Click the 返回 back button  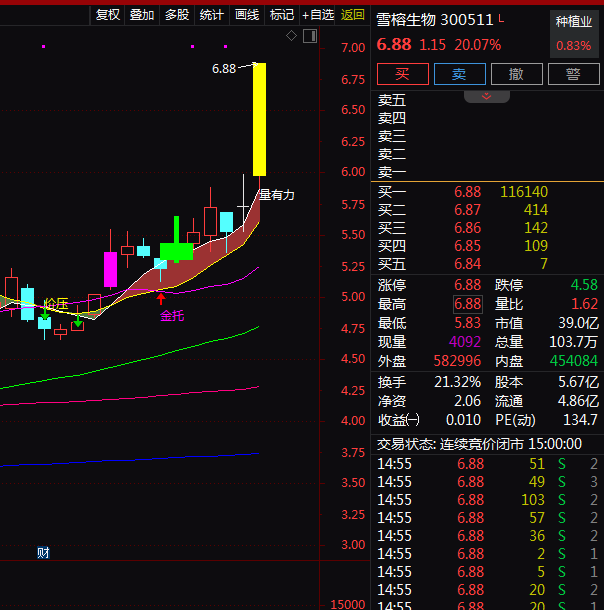352,14
